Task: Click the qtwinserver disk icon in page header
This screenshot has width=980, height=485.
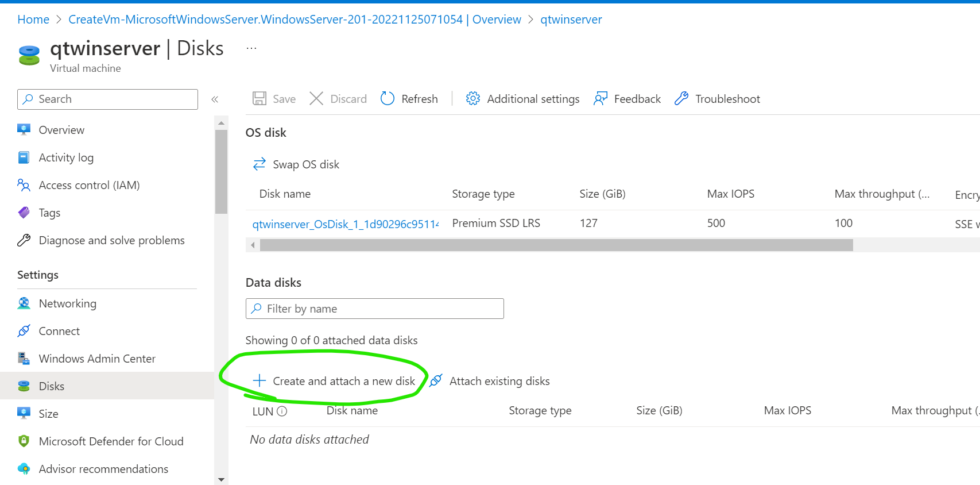Action: pyautogui.click(x=29, y=55)
